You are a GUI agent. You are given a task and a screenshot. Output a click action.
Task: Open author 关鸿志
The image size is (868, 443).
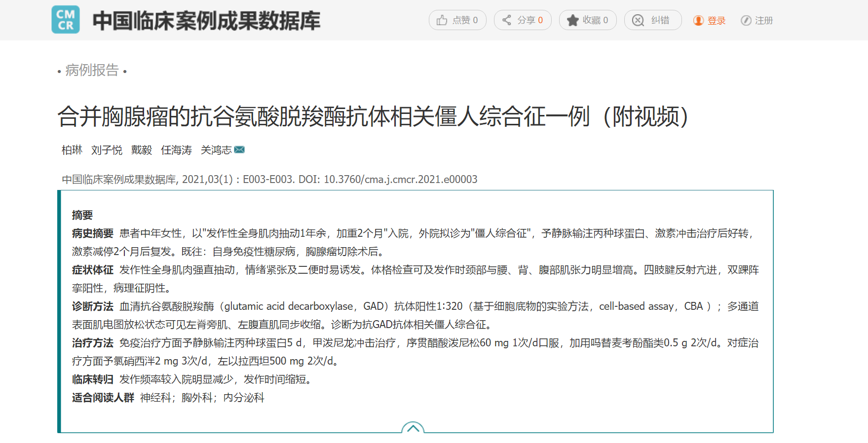(x=216, y=150)
